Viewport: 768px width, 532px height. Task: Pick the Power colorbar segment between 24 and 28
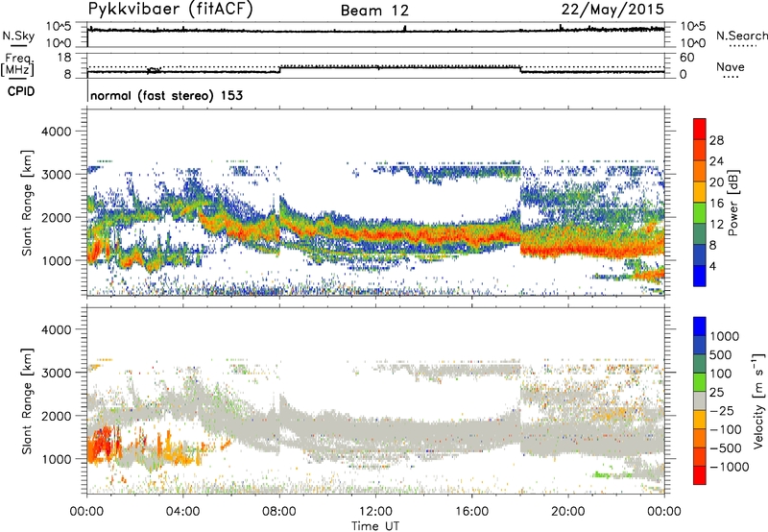pos(700,150)
